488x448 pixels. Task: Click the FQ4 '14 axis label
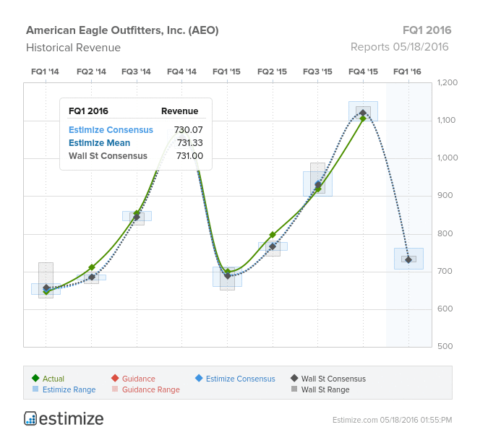pos(181,72)
